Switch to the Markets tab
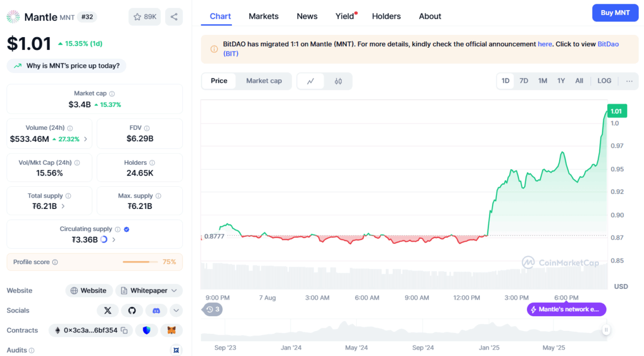This screenshot has height=356, width=644. (264, 16)
